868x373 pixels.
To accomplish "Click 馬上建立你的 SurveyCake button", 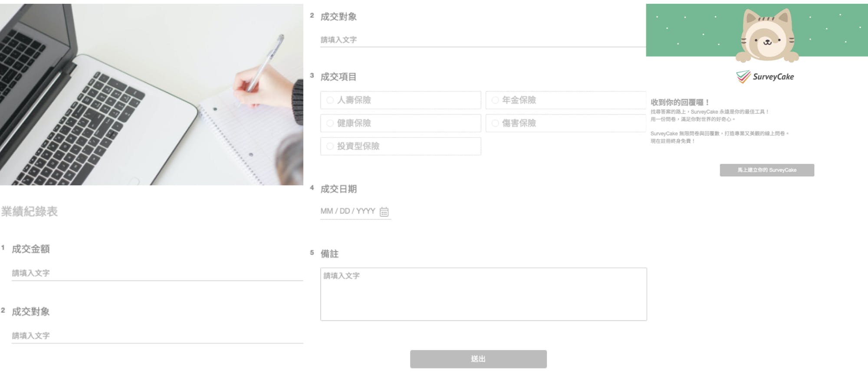I will [x=767, y=170].
